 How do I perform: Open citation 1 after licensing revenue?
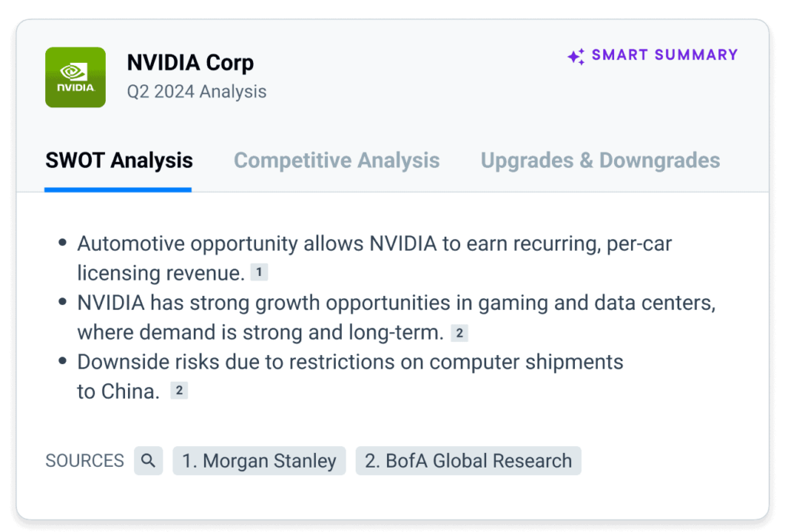click(x=259, y=272)
